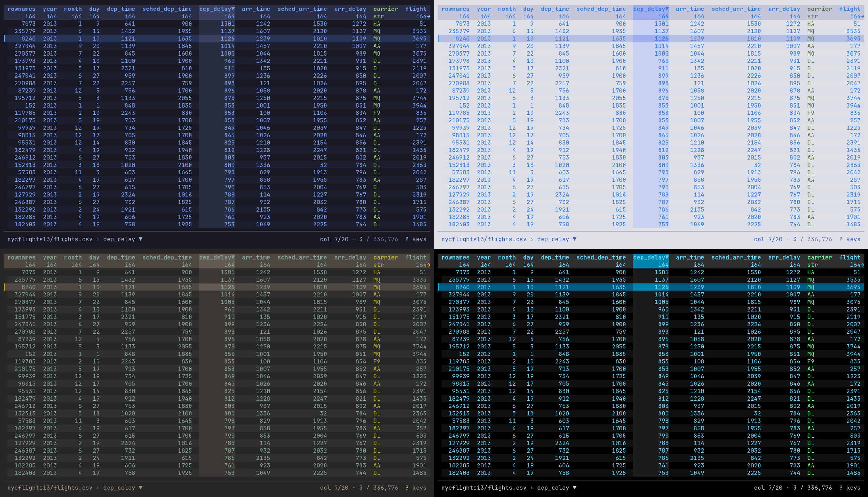Click the more-columns right arrow in the black-theme pane
The image size is (868, 497).
coord(862,265)
